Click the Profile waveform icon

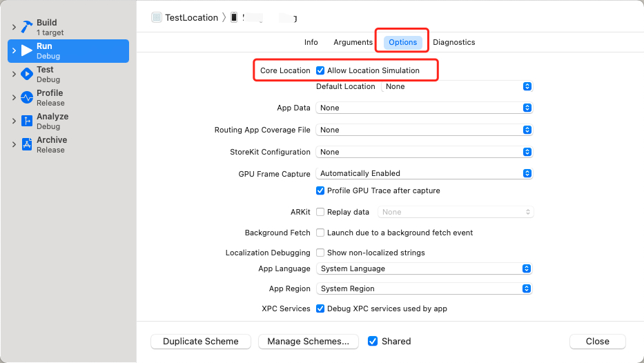tap(27, 97)
